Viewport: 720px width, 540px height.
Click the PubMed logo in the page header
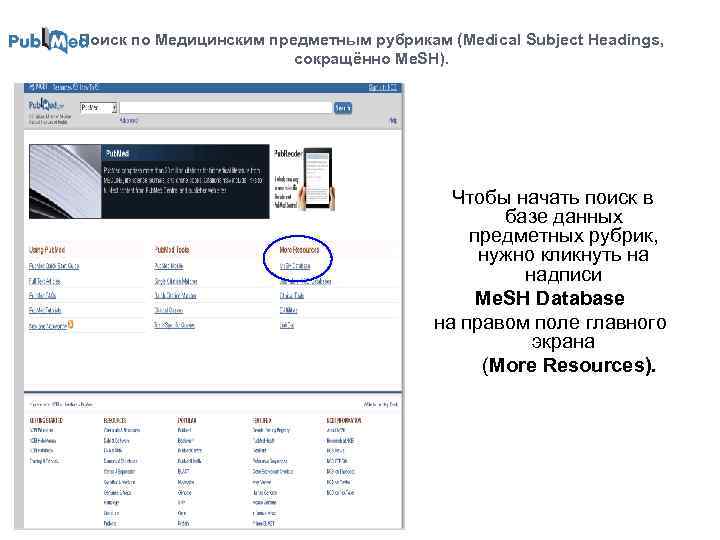pos(46,106)
